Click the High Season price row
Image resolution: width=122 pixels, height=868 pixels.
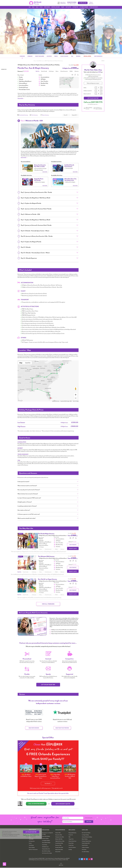[48, 427]
